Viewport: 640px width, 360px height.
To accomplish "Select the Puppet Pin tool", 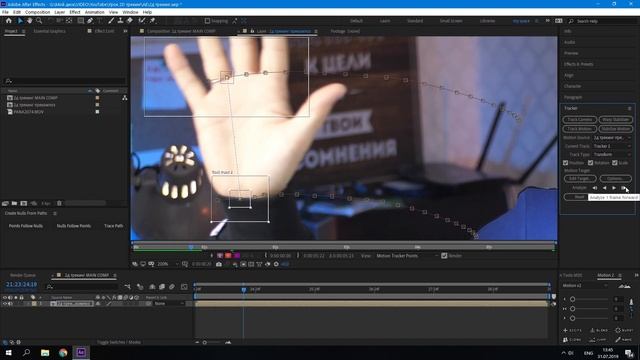I will (x=152, y=21).
